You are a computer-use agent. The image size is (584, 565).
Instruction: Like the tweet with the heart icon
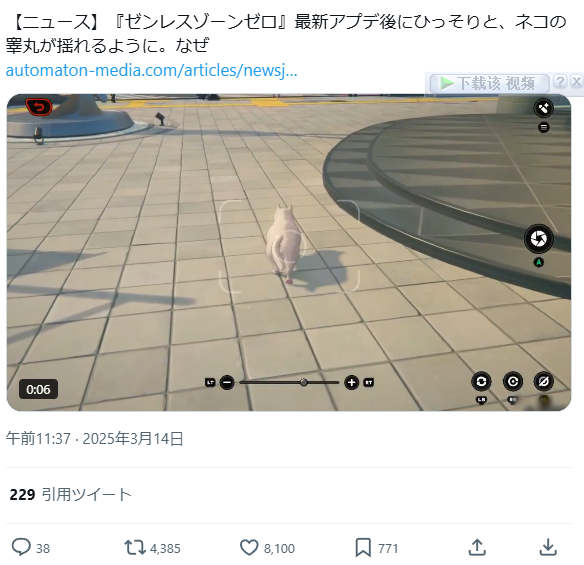pyautogui.click(x=249, y=547)
